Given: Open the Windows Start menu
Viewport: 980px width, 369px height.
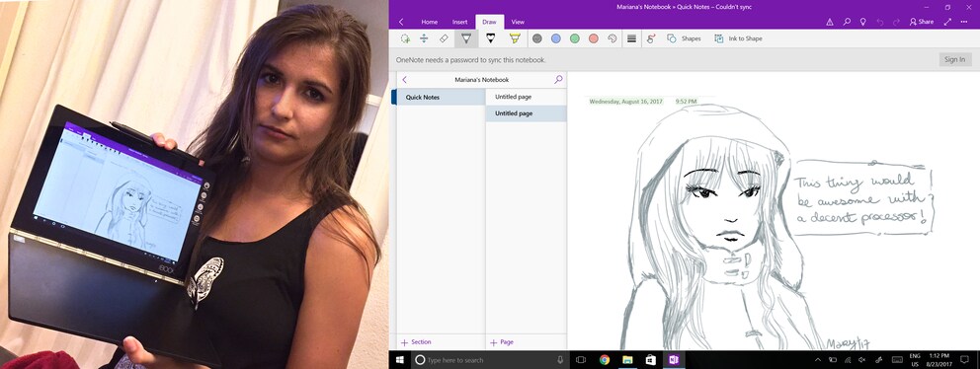Looking at the screenshot, I should [399, 360].
